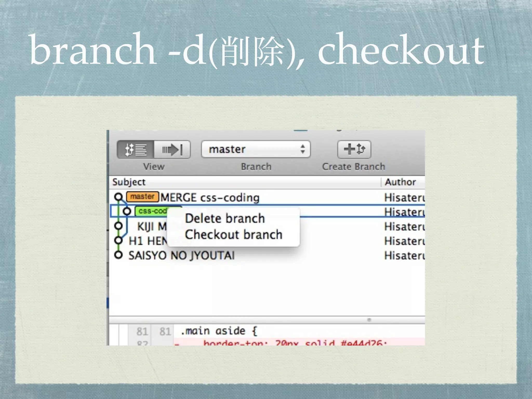Select the MERGE css-coding commit row
532x399 pixels.
pos(267,197)
